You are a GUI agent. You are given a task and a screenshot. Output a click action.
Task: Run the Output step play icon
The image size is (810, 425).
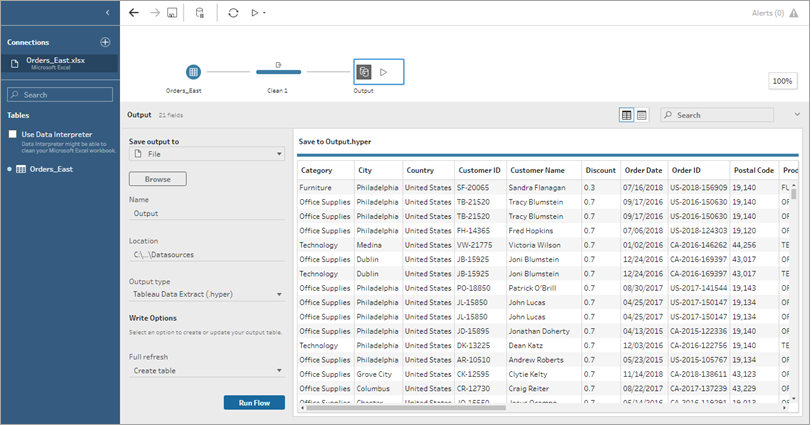click(383, 72)
